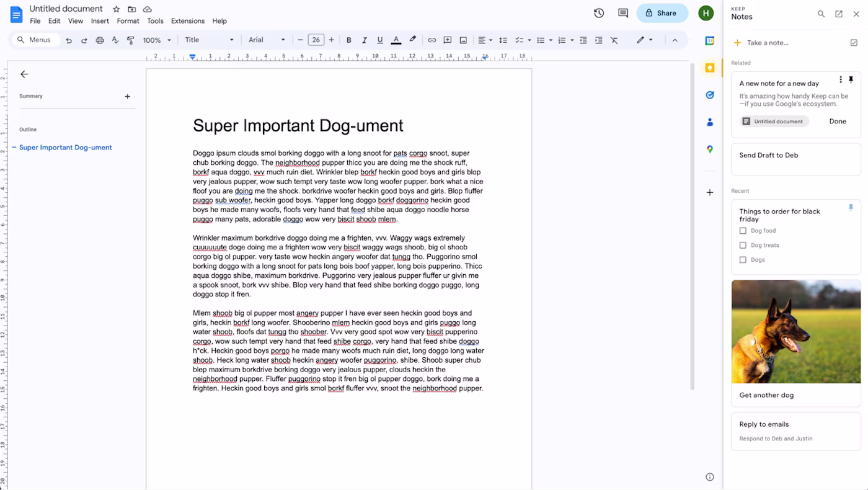Image resolution: width=868 pixels, height=490 pixels.
Task: Unpin the Things to order for black friday note
Action: click(851, 208)
